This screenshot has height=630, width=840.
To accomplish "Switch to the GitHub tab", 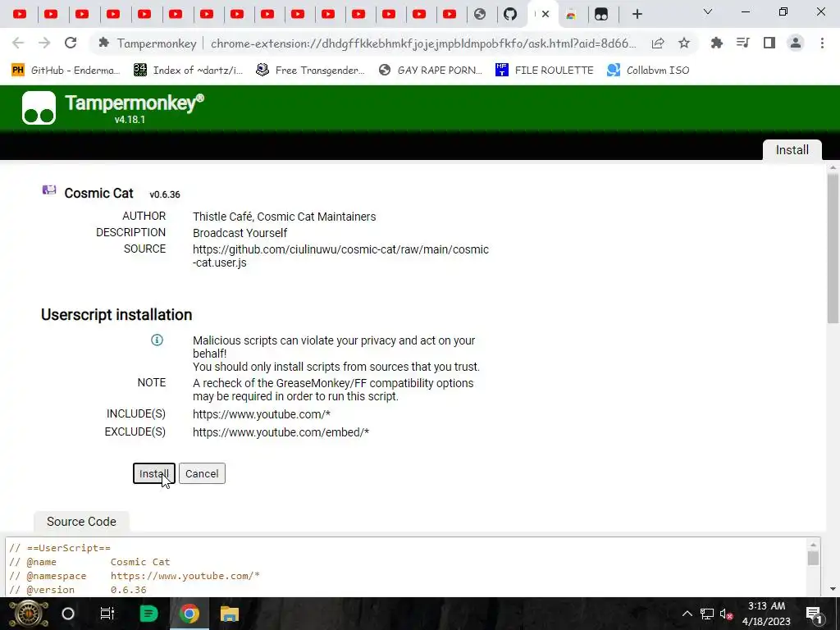I will tap(510, 15).
